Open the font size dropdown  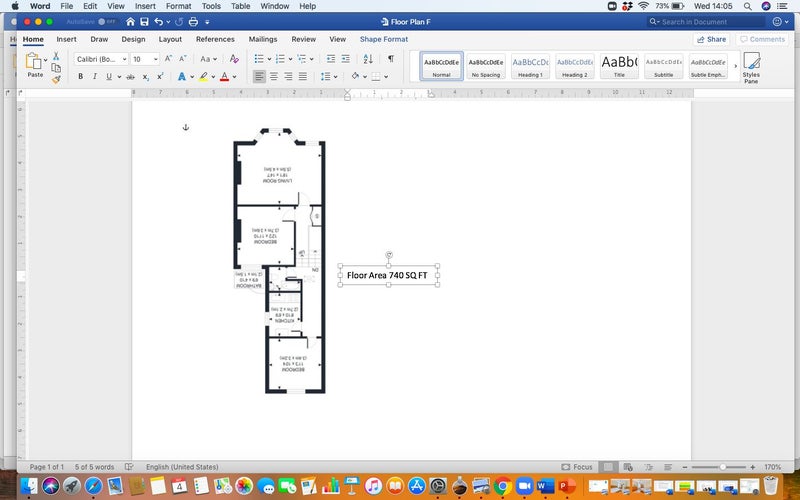(x=145, y=59)
